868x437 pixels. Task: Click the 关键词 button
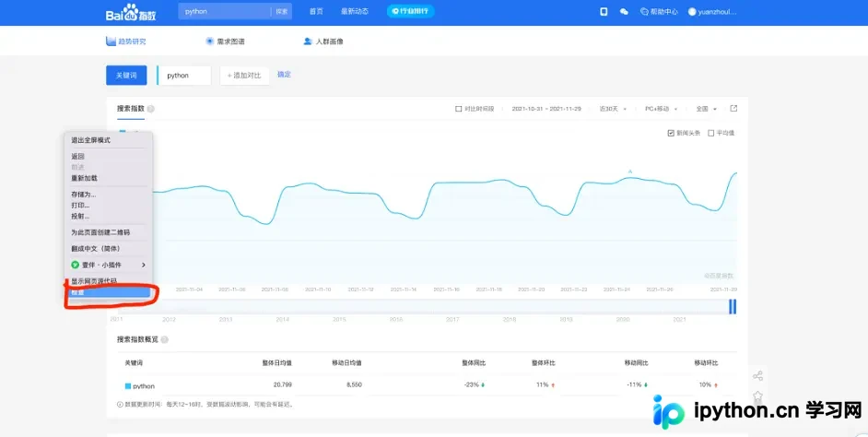point(126,76)
